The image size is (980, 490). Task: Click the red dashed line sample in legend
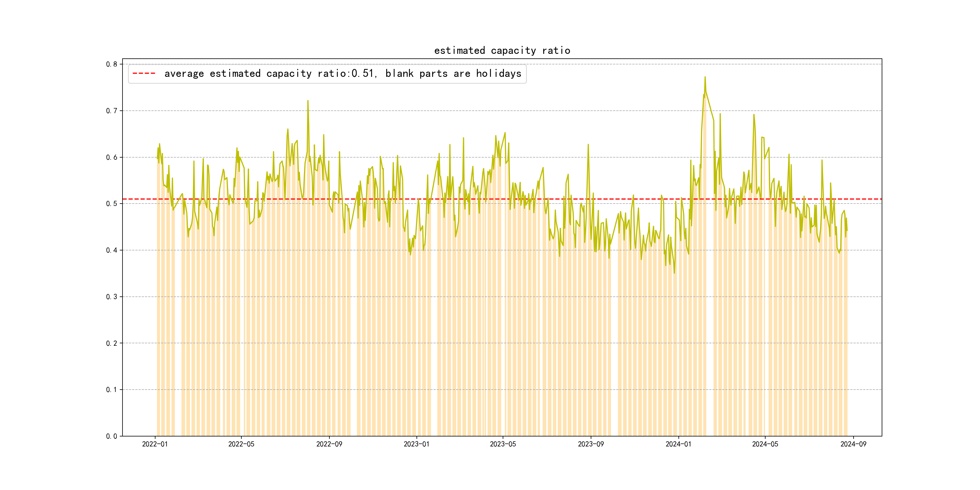pos(144,73)
